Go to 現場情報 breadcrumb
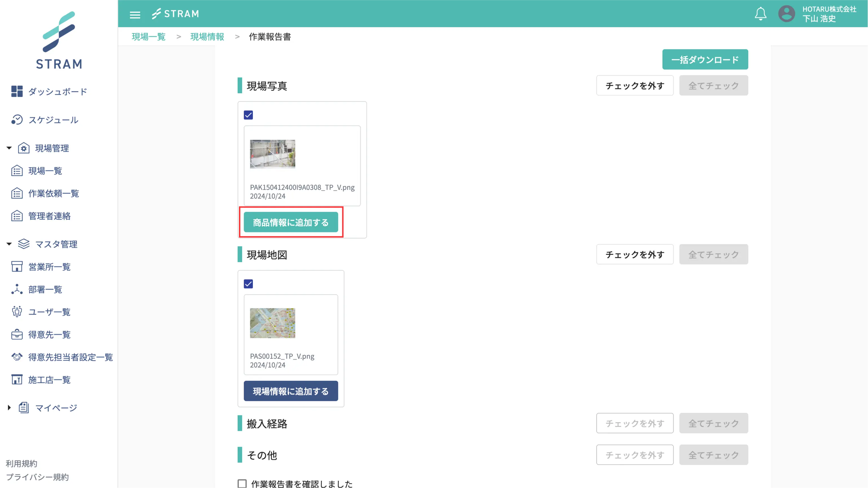The image size is (868, 488). 207,37
